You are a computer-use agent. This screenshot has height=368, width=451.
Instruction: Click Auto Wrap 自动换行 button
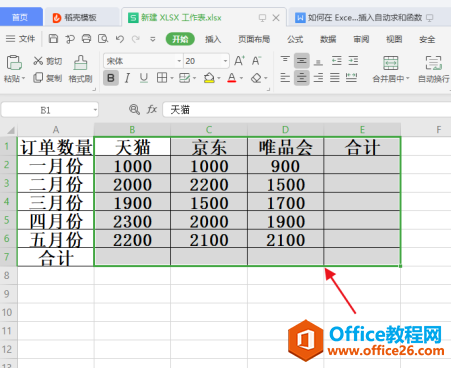point(434,69)
